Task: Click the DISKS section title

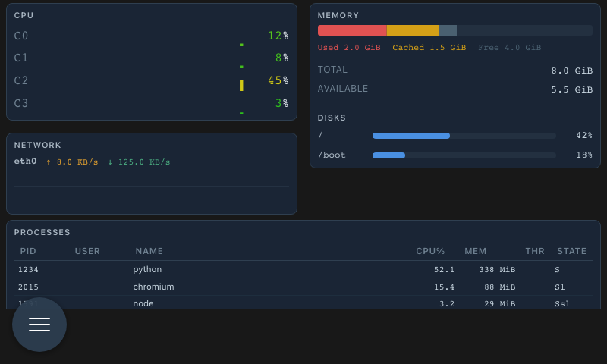Action: pyautogui.click(x=332, y=118)
